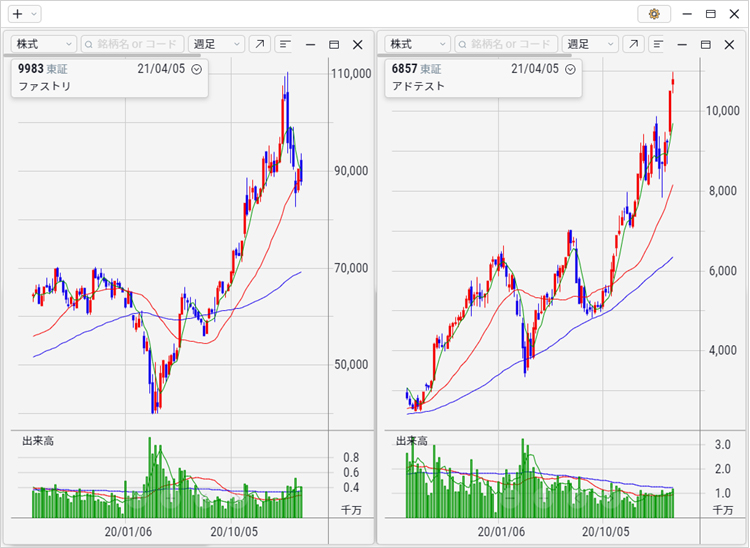Open the lines menu icon in 6857 panel

(x=658, y=44)
